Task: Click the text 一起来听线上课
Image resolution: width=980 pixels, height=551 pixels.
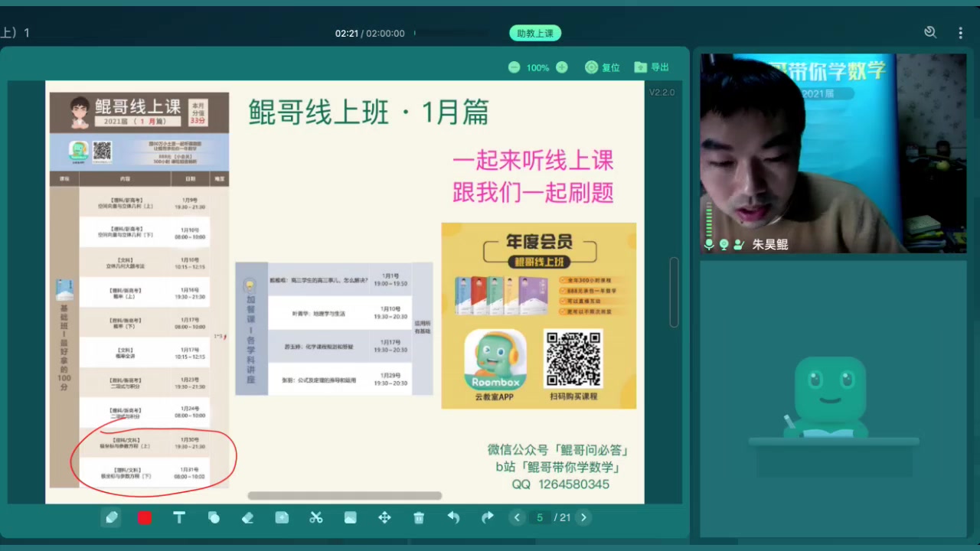Action: coord(533,160)
